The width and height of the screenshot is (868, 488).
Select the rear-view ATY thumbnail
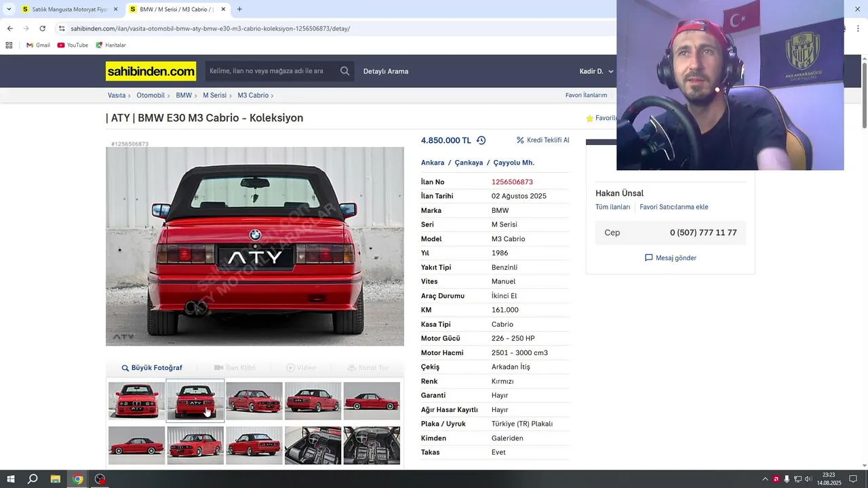(x=195, y=401)
